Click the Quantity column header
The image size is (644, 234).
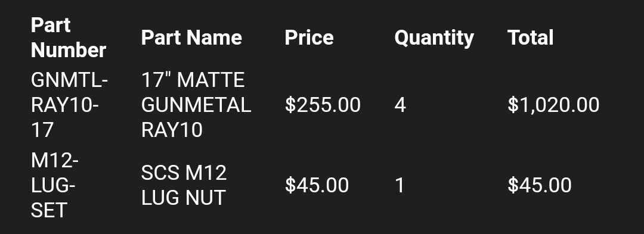[x=434, y=39]
